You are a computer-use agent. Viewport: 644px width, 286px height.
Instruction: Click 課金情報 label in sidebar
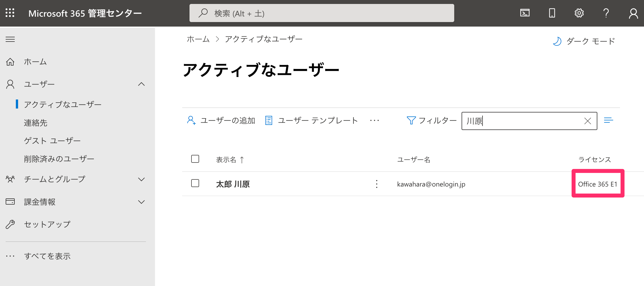pyautogui.click(x=40, y=202)
